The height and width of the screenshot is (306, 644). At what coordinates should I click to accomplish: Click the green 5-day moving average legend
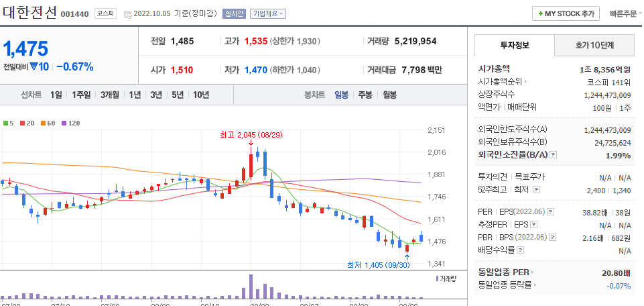pos(8,123)
